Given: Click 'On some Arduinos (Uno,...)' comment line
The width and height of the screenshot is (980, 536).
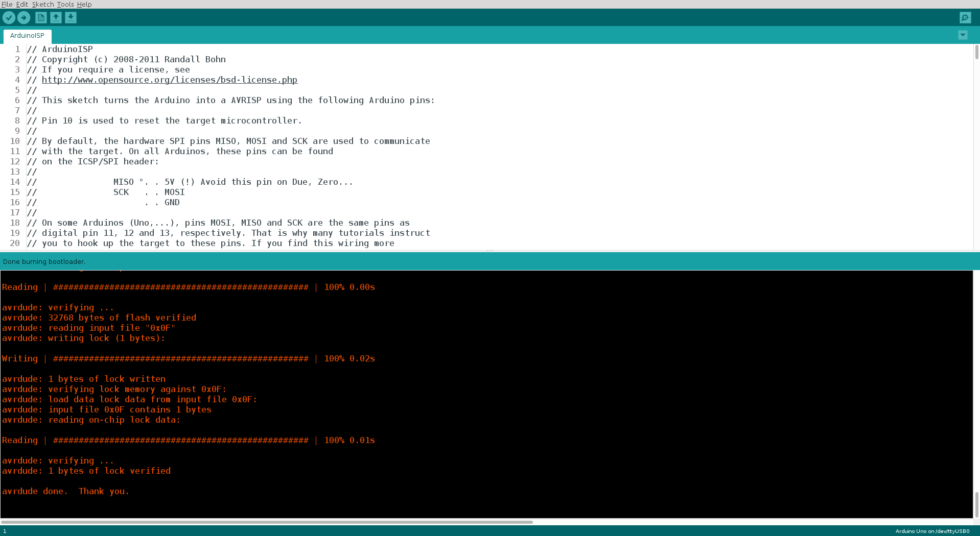Looking at the screenshot, I should pyautogui.click(x=218, y=223).
